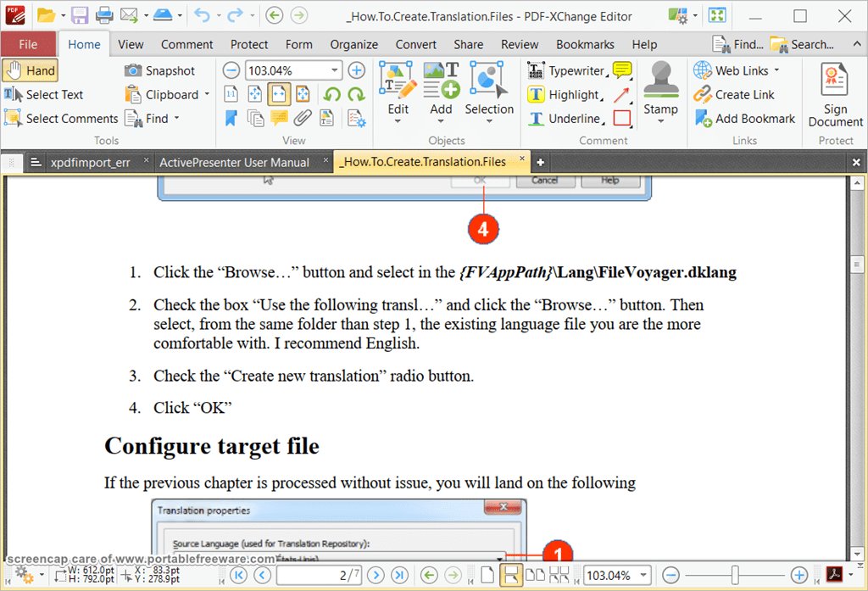
Task: Enable Fit Page view mode
Action: click(256, 93)
